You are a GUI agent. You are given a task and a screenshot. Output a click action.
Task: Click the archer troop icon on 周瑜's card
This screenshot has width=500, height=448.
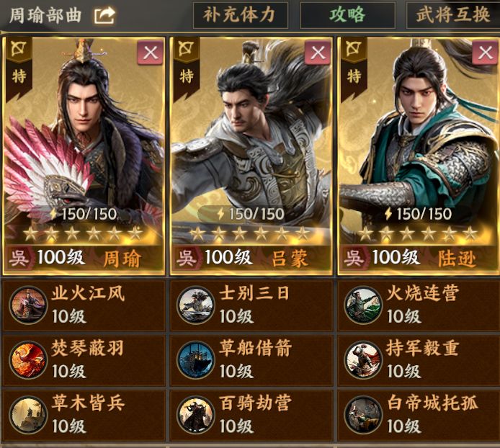(x=19, y=50)
